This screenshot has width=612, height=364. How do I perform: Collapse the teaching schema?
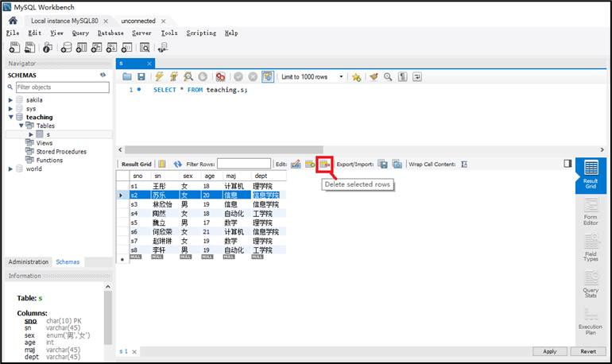click(10, 117)
